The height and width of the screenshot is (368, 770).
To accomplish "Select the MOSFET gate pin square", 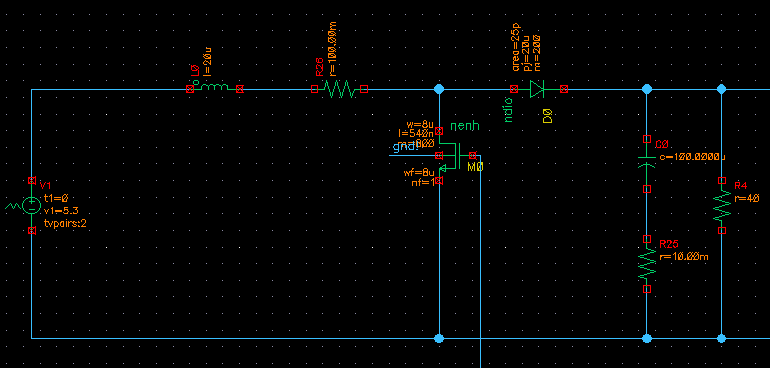I will coord(472,155).
